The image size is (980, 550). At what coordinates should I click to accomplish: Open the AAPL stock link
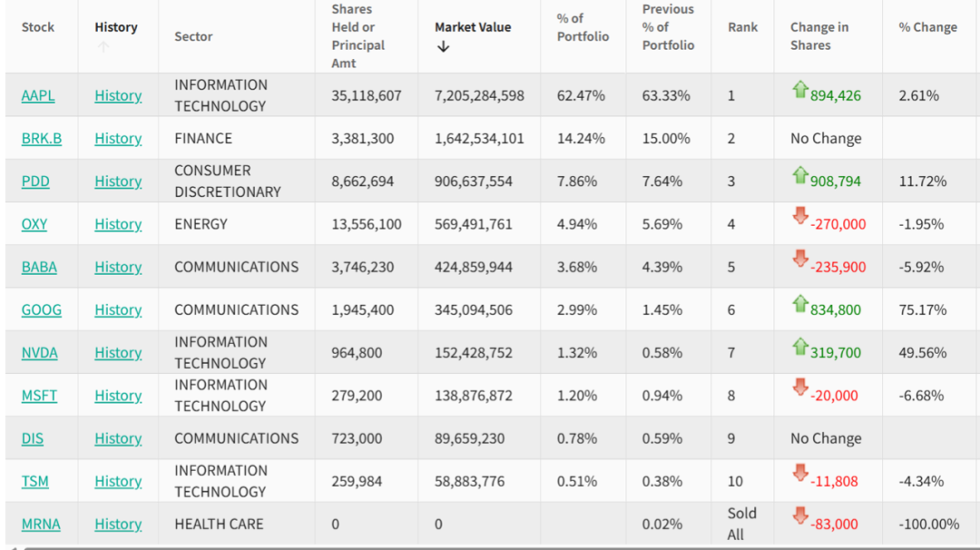pyautogui.click(x=38, y=95)
